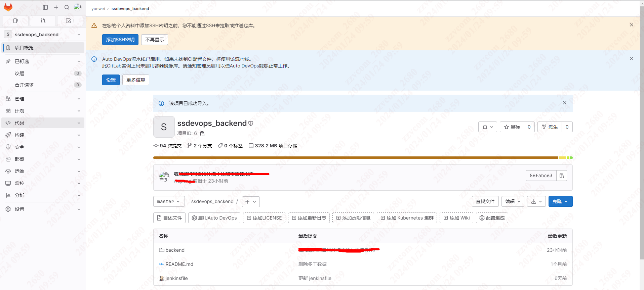The height and width of the screenshot is (290, 644).
Task: Open the user avatar menu
Action: [78, 7]
